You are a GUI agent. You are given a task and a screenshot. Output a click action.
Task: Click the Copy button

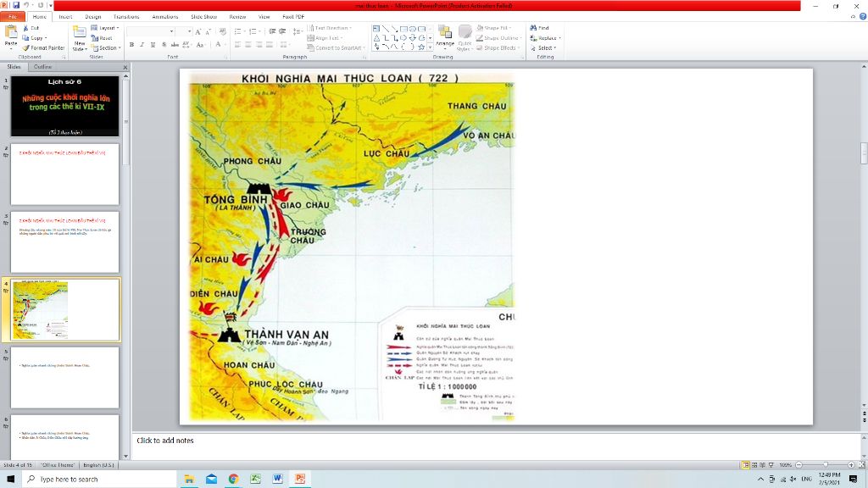coord(34,38)
